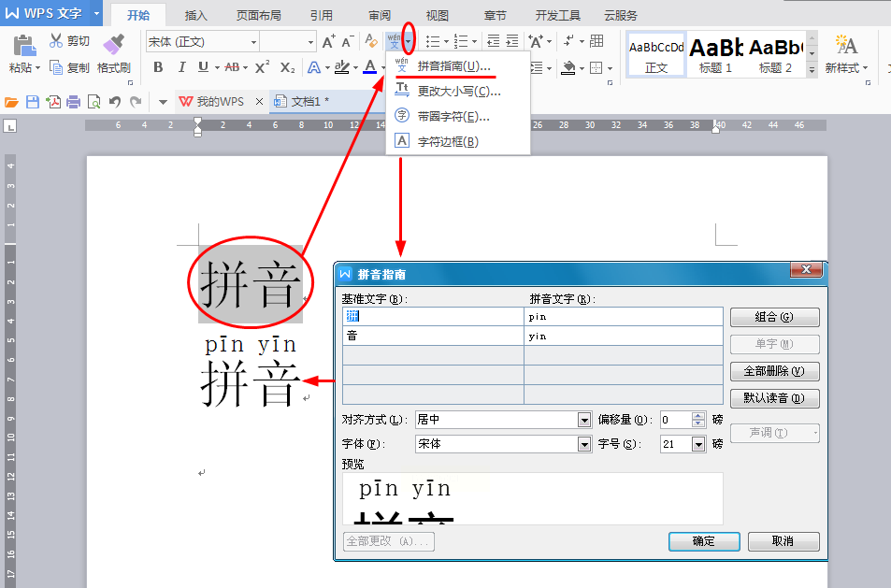Open the quick access toolbar customize arrow
Viewport: 891px width, 588px height.
[163, 102]
